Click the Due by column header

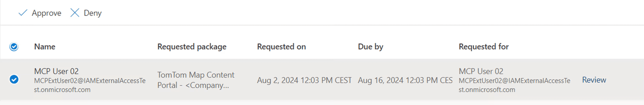coord(370,47)
